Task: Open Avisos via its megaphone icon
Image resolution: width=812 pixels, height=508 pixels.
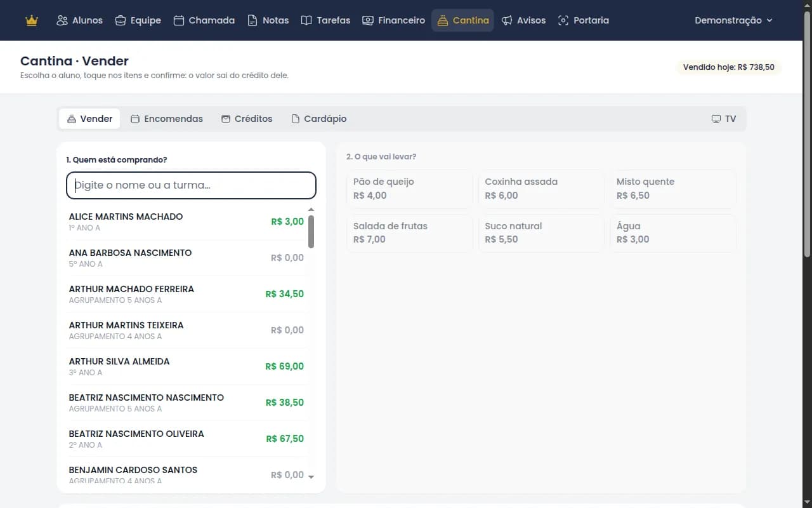Action: click(507, 20)
